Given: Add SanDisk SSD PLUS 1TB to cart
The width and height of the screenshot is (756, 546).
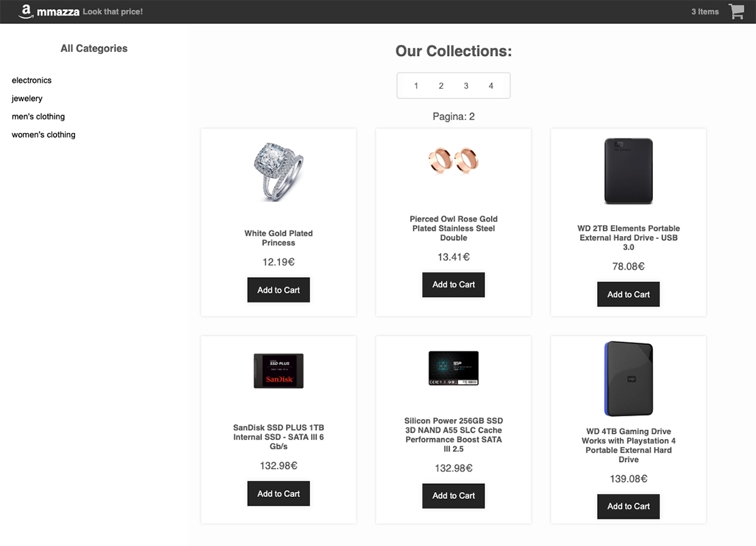Looking at the screenshot, I should [x=278, y=493].
